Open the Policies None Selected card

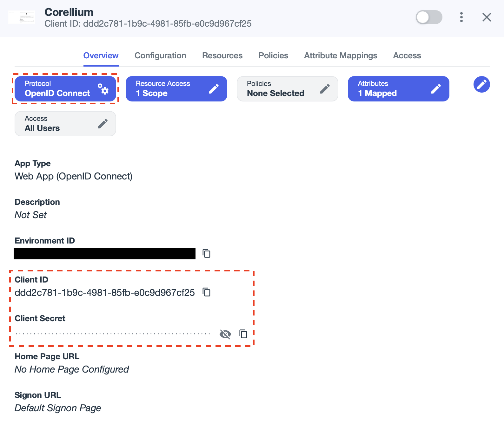tap(288, 89)
